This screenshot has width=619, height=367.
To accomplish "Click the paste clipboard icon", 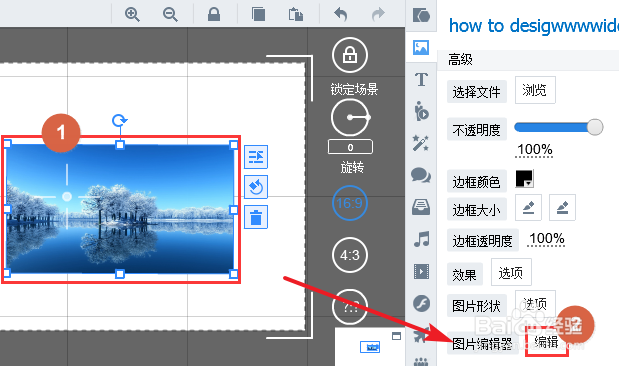I will 296,15.
